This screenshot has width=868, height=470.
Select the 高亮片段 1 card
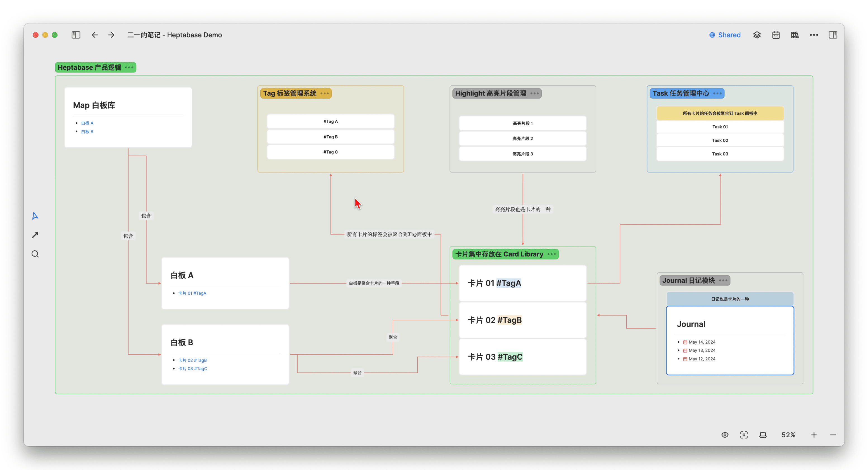(523, 123)
